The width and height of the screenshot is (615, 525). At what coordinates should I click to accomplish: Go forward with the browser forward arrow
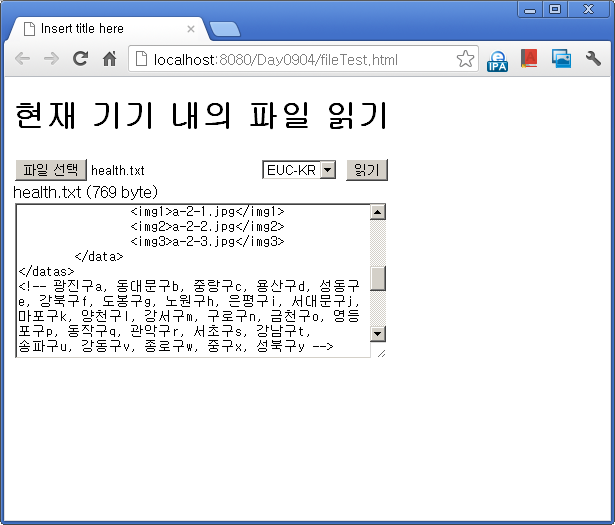51,59
